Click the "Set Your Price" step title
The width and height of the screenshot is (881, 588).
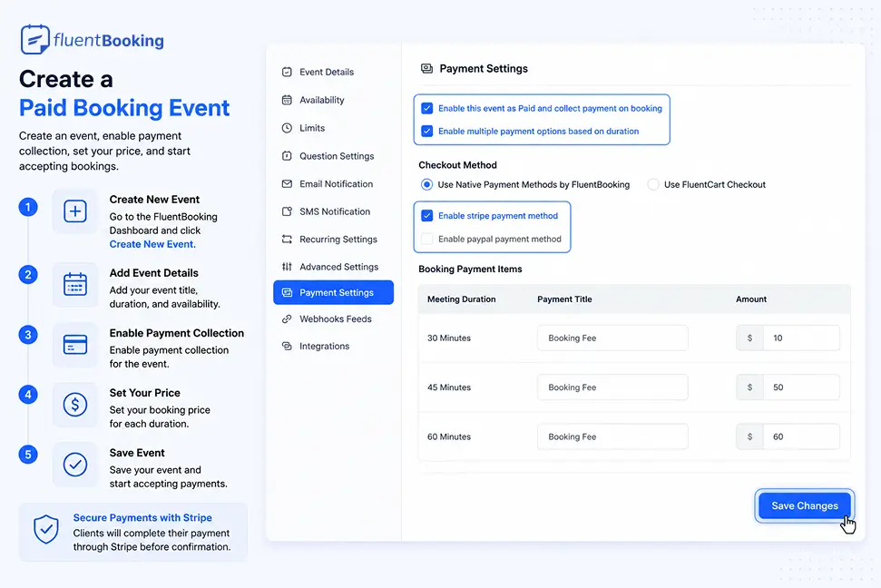[145, 393]
